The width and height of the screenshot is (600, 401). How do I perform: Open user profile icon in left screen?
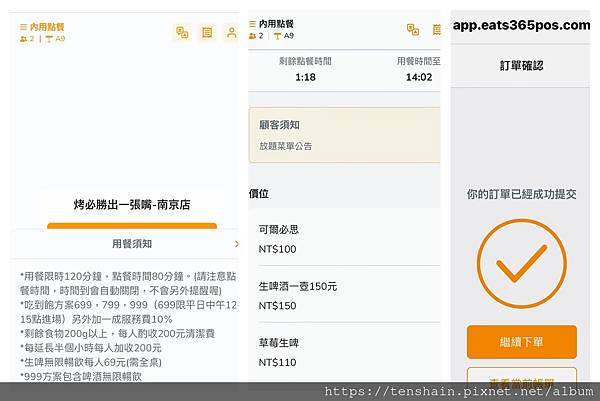point(232,33)
